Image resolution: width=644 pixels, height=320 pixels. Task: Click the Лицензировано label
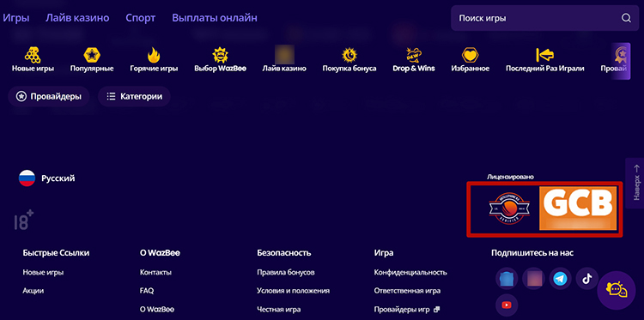pos(510,178)
